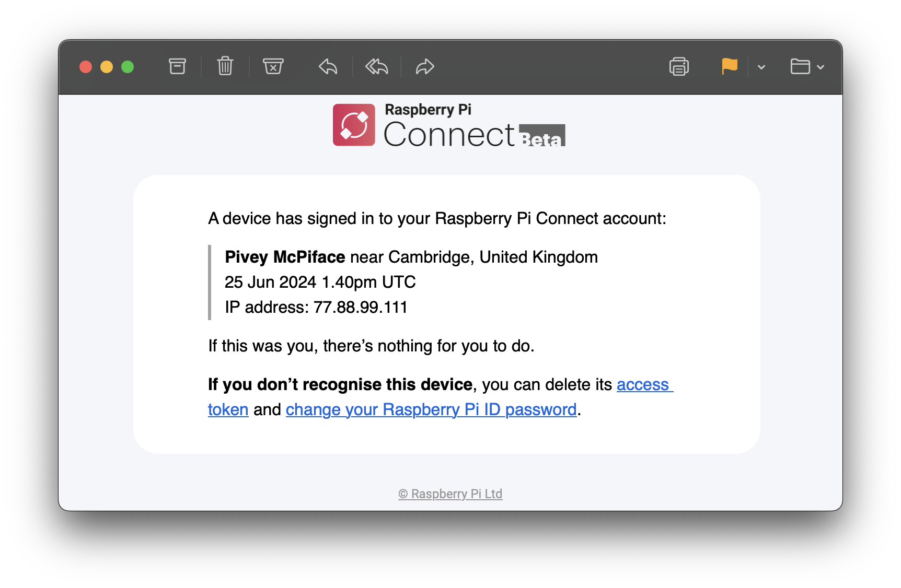
Task: Close the mail window with the red button
Action: click(x=86, y=67)
